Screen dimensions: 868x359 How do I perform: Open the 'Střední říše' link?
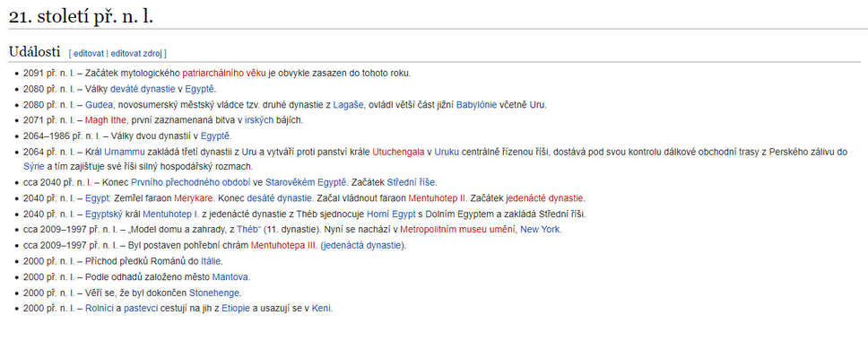pyautogui.click(x=412, y=182)
